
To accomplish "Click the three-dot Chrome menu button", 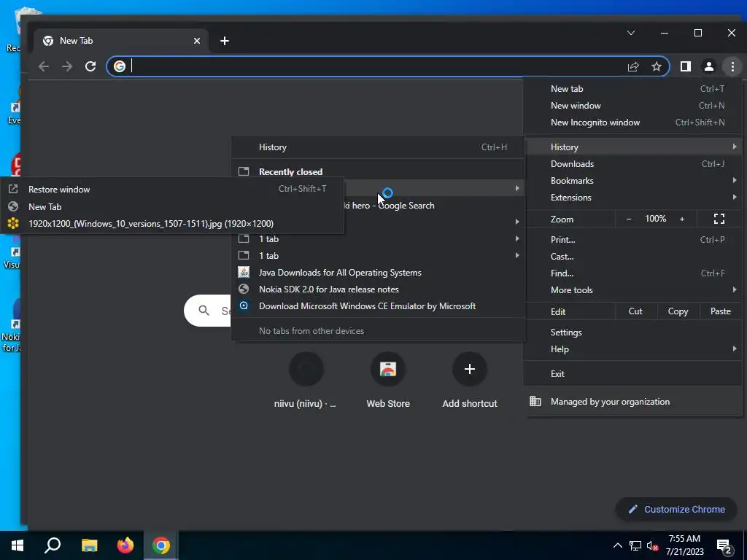I will (732, 66).
